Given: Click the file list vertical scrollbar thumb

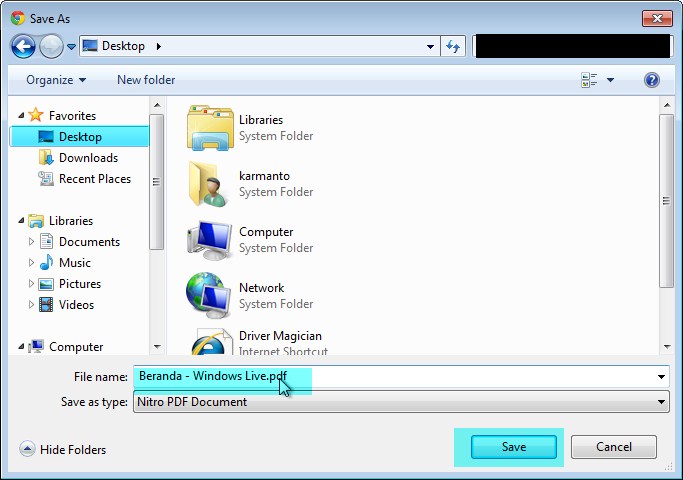Looking at the screenshot, I should point(666,201).
